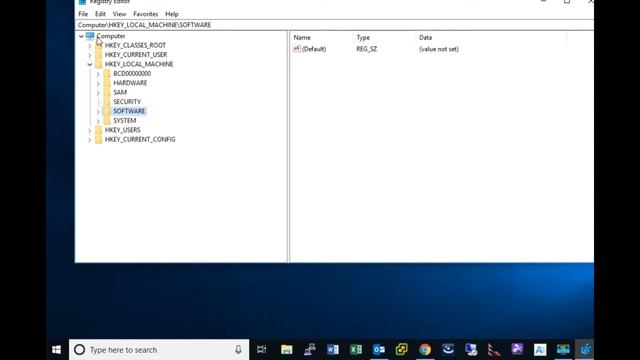Image resolution: width=640 pixels, height=360 pixels.
Task: Open the Favorites menu
Action: click(x=146, y=14)
